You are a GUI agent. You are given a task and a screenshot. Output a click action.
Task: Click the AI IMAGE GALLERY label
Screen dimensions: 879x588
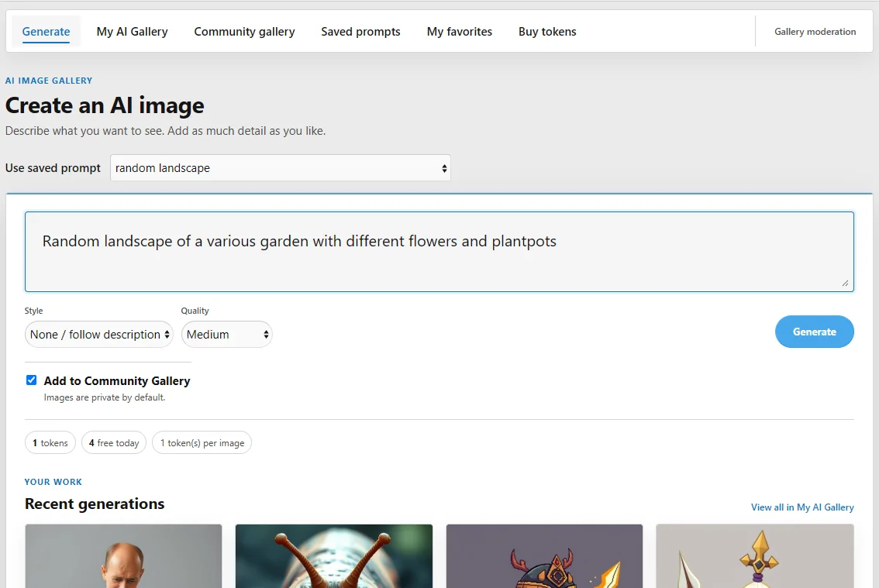[x=49, y=81]
